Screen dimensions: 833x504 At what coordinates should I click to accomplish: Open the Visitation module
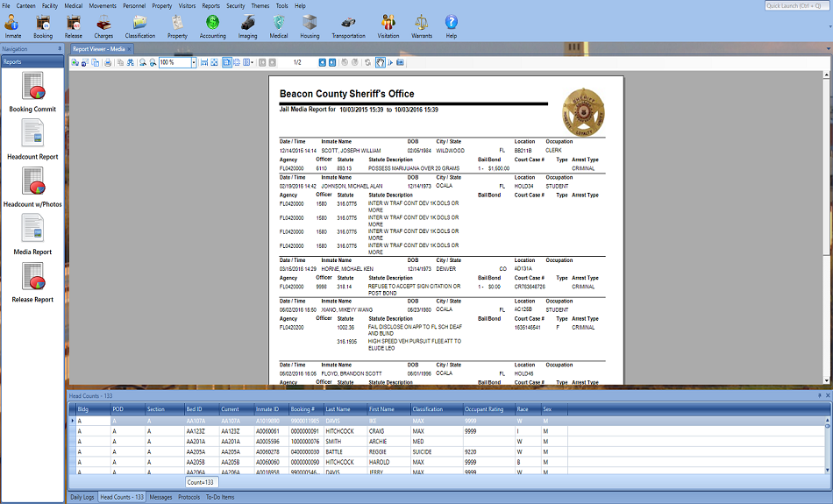click(387, 25)
